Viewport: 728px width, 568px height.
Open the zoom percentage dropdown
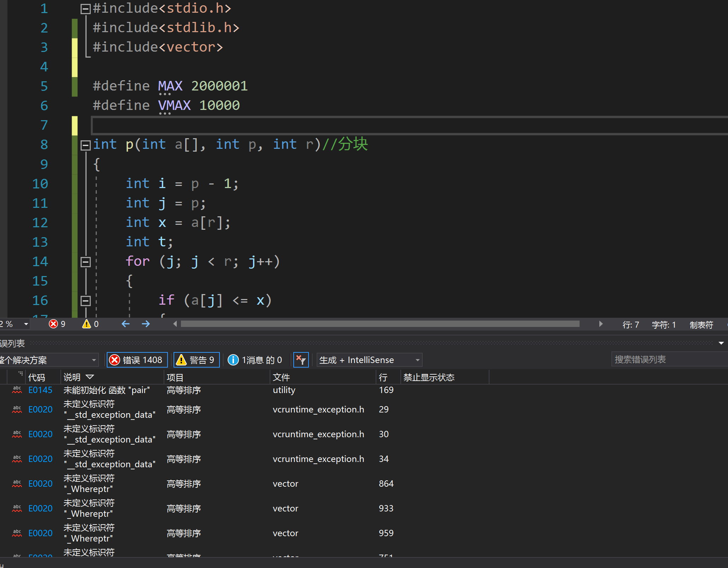coord(26,324)
